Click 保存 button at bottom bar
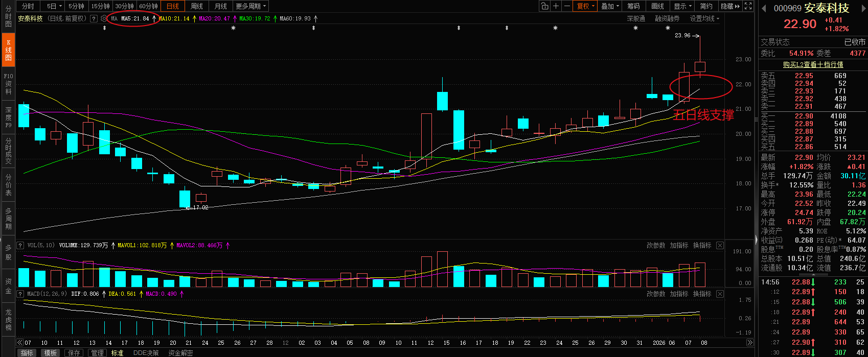 [74, 353]
